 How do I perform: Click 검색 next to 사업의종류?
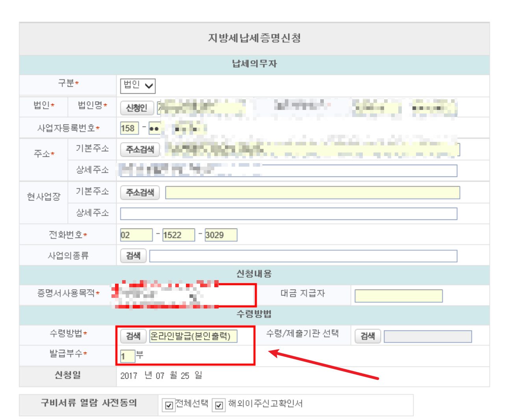133,255
